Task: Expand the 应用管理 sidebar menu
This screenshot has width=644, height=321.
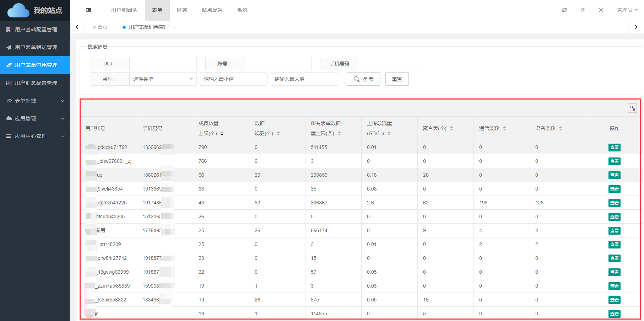Action: (x=35, y=118)
